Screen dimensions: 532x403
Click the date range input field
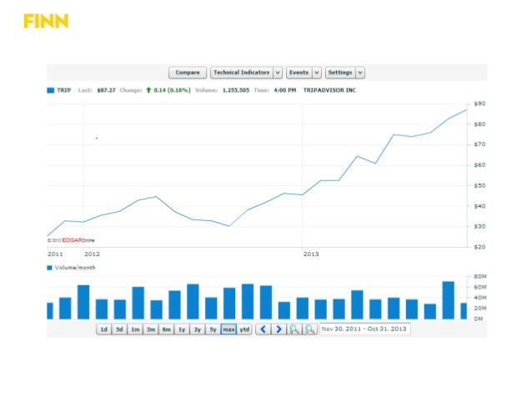coord(364,330)
